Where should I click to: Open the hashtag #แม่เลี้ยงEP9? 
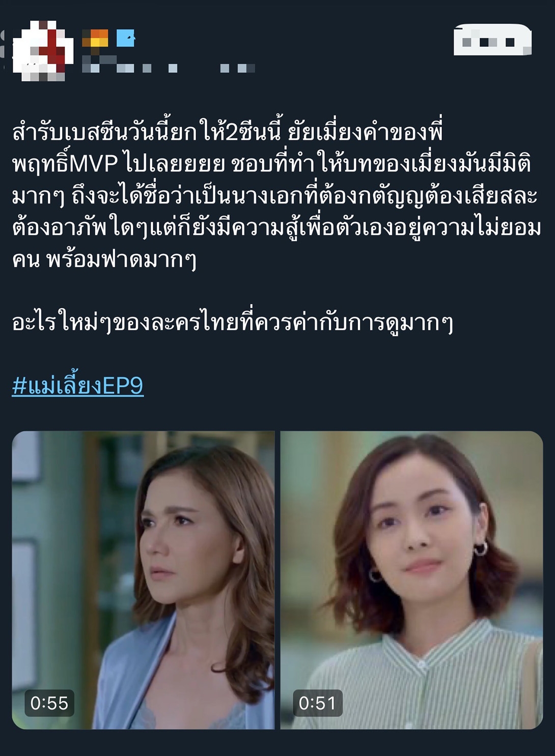coord(78,385)
